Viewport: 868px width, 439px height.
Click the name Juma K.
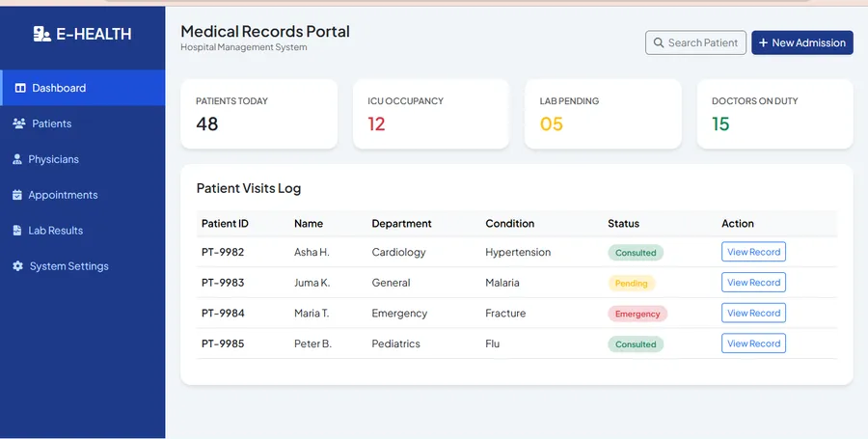pyautogui.click(x=312, y=283)
